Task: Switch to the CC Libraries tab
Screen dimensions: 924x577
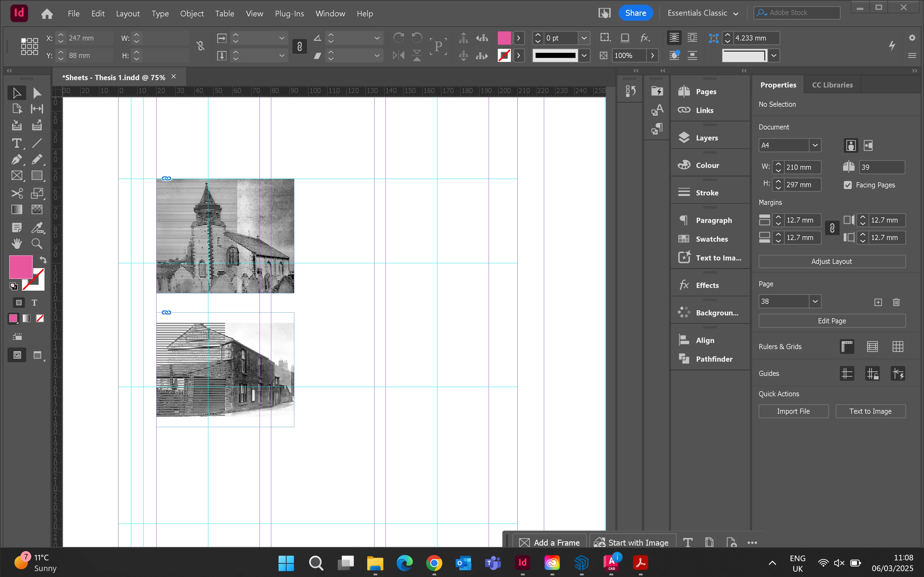Action: [x=832, y=85]
